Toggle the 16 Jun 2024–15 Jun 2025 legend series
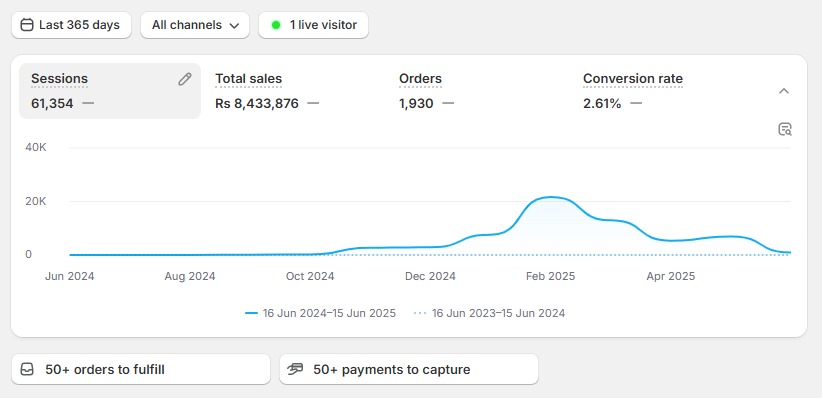Screen dimensions: 822x398 pyautogui.click(x=320, y=314)
